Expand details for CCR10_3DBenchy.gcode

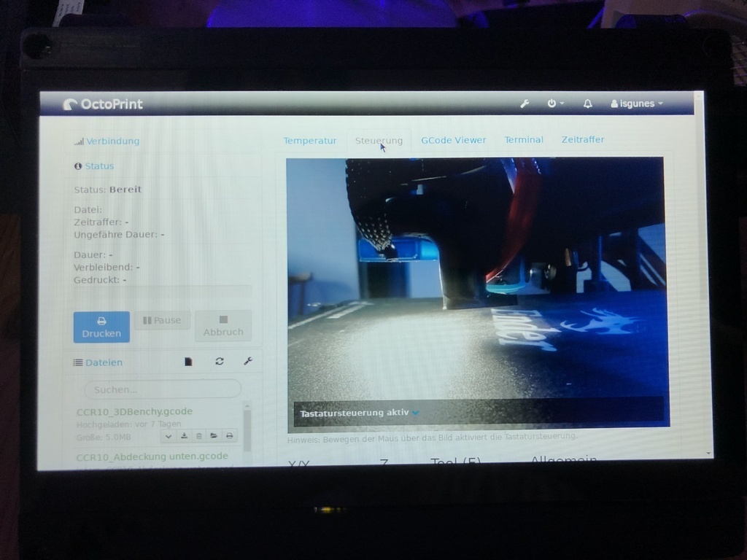coord(169,436)
